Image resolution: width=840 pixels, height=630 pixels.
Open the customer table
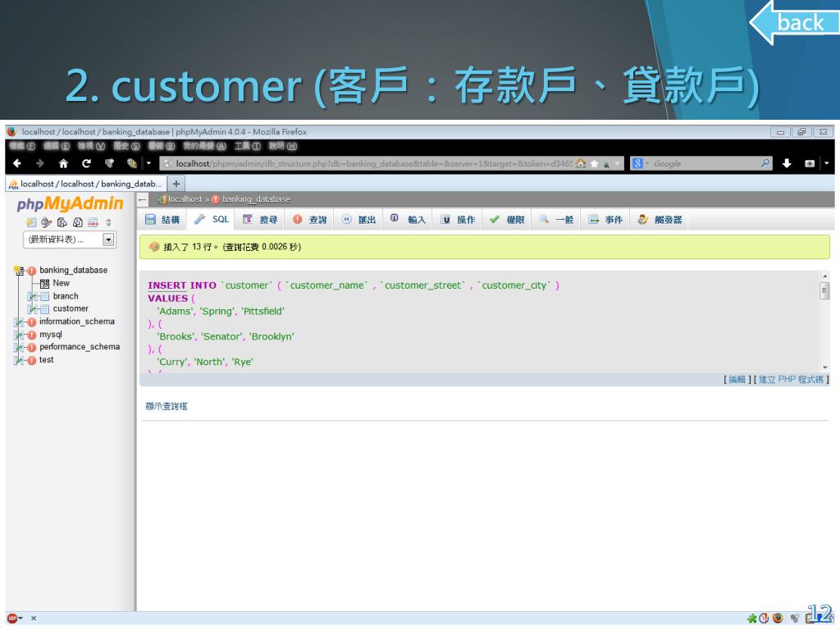tap(71, 308)
